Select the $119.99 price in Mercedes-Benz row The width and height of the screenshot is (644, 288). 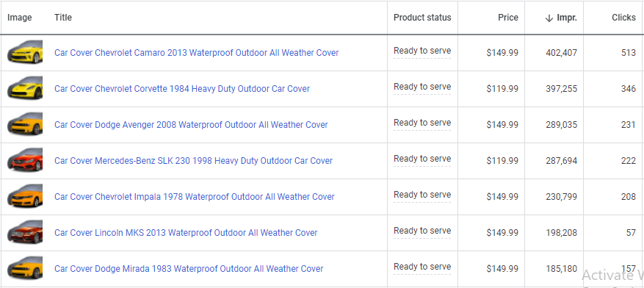click(502, 161)
